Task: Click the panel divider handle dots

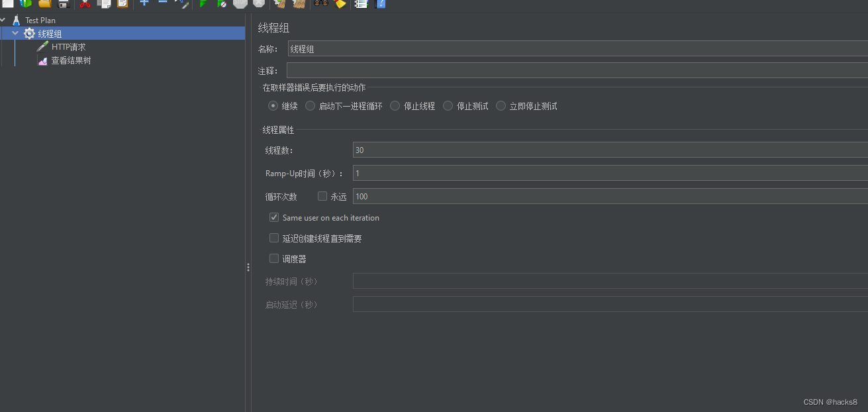Action: pyautogui.click(x=248, y=267)
